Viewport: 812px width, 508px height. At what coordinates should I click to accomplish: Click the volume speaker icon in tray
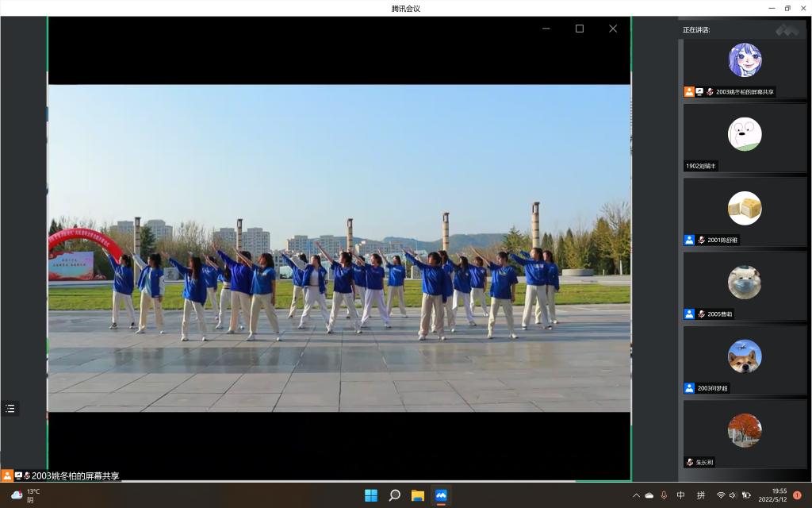pyautogui.click(x=733, y=495)
